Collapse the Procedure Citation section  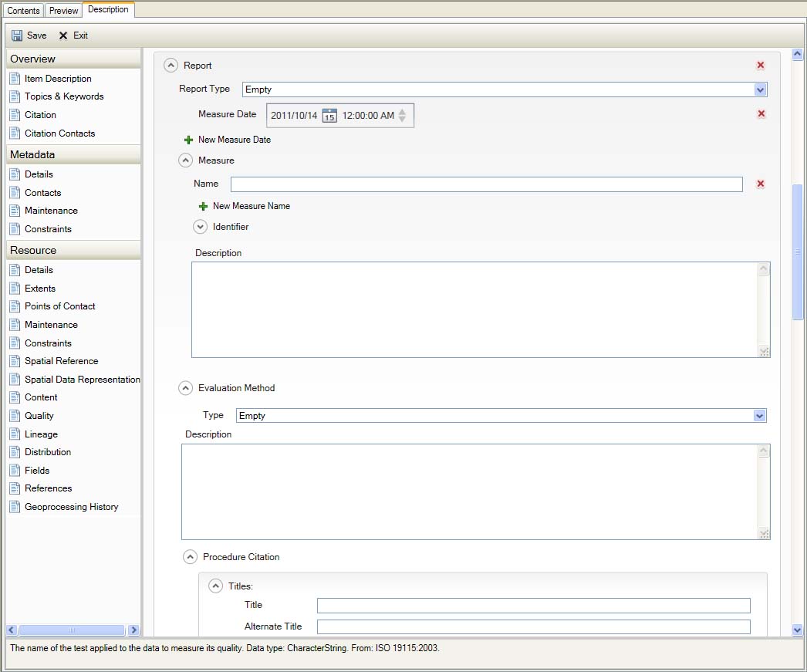pyautogui.click(x=190, y=557)
